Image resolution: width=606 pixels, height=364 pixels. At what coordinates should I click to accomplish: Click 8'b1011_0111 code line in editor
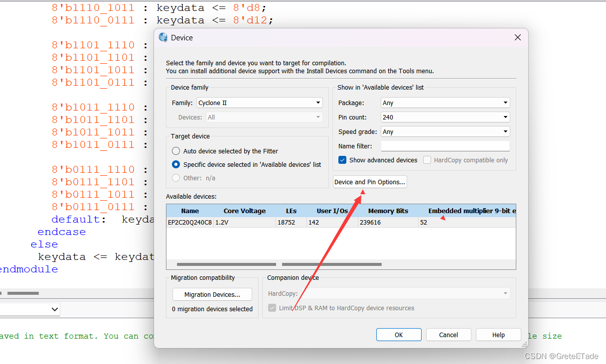(x=100, y=145)
